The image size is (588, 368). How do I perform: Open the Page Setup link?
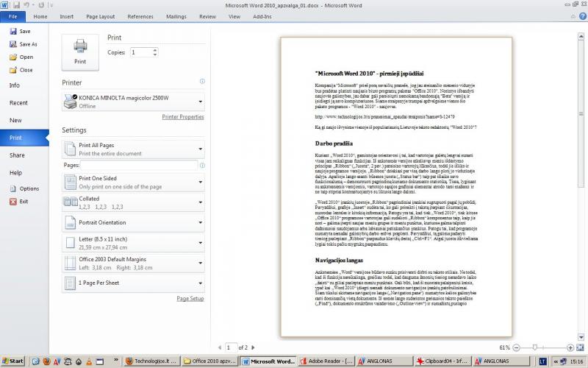coord(190,299)
